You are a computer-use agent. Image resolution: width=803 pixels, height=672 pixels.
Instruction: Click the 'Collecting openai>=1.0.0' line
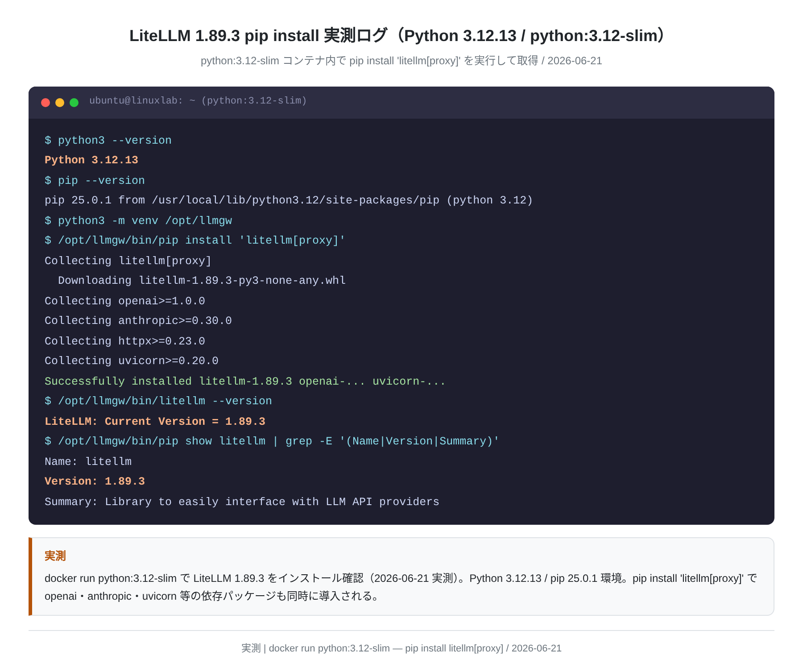pos(125,301)
